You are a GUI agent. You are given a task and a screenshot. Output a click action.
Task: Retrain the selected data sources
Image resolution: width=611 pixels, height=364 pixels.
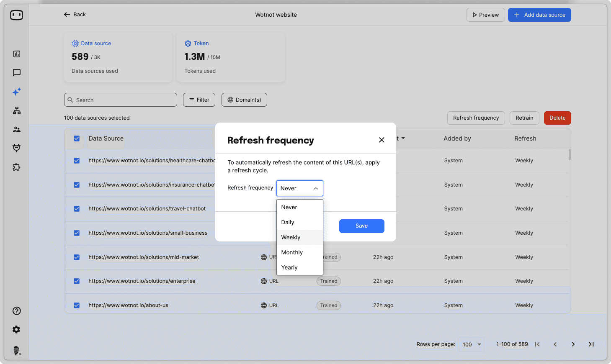tap(524, 118)
